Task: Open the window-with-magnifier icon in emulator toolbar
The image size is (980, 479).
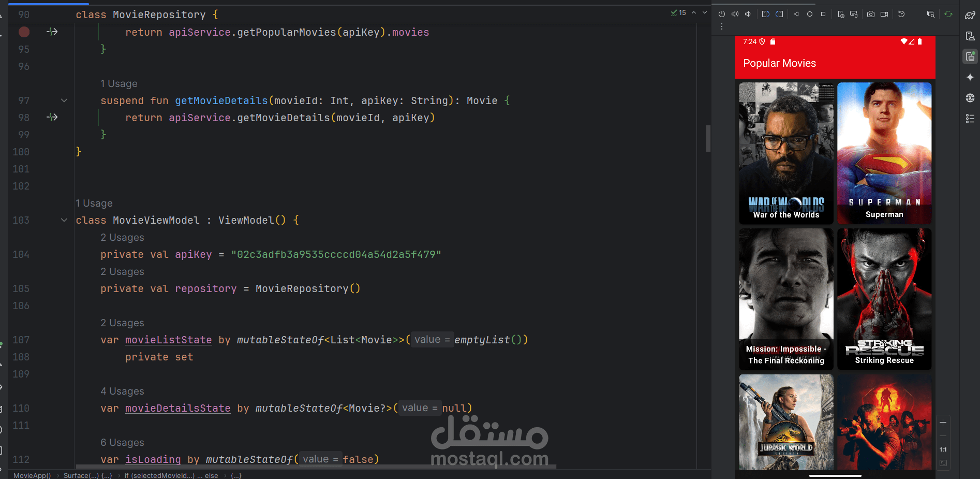Action: point(931,14)
